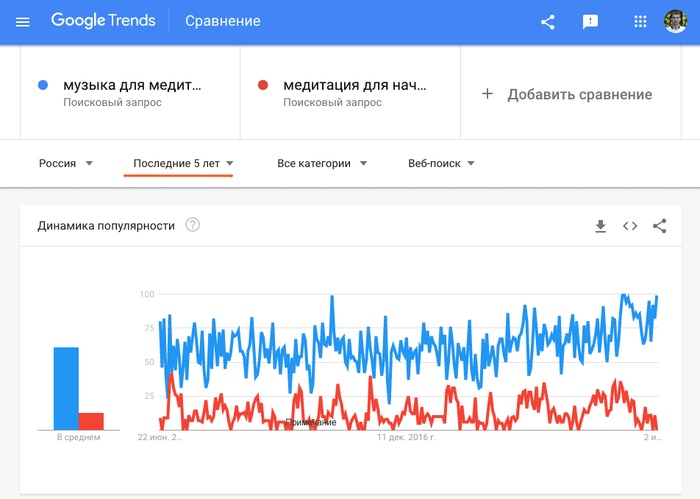Viewport: 700px width, 499px height.
Task: Click the blue dot beside музыка term
Action: [43, 85]
